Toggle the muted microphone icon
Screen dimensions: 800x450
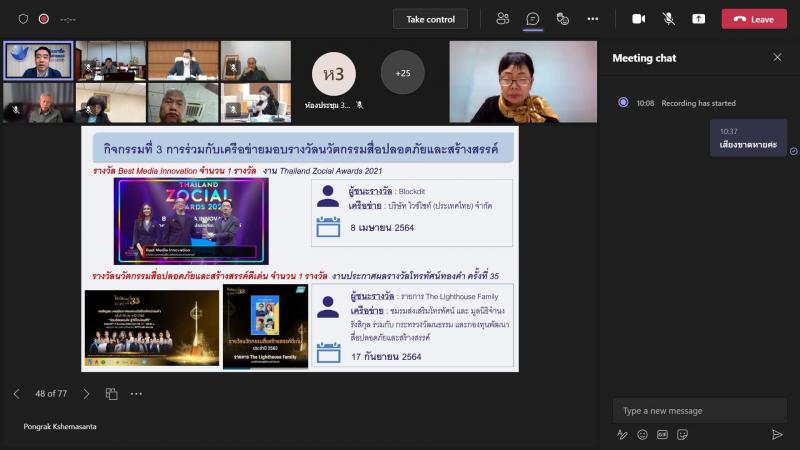(x=668, y=19)
